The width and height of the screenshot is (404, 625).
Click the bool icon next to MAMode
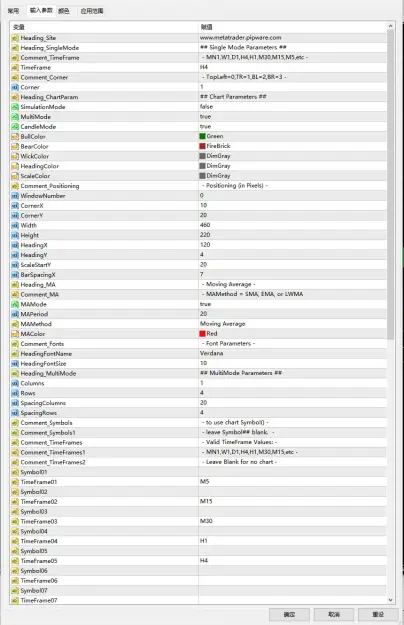[15, 304]
